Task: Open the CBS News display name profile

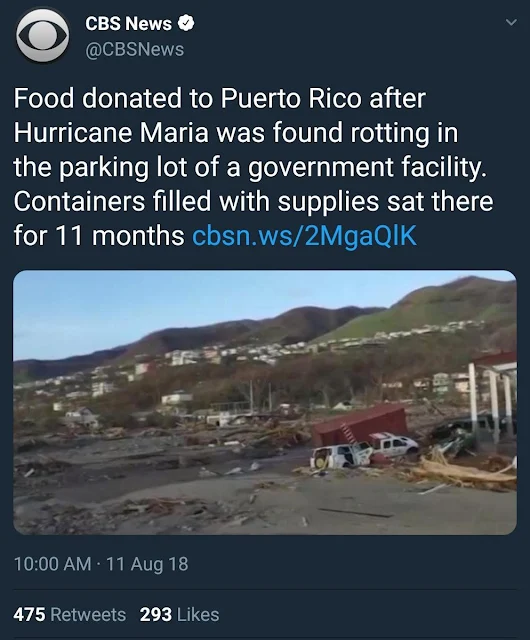Action: tap(128, 23)
